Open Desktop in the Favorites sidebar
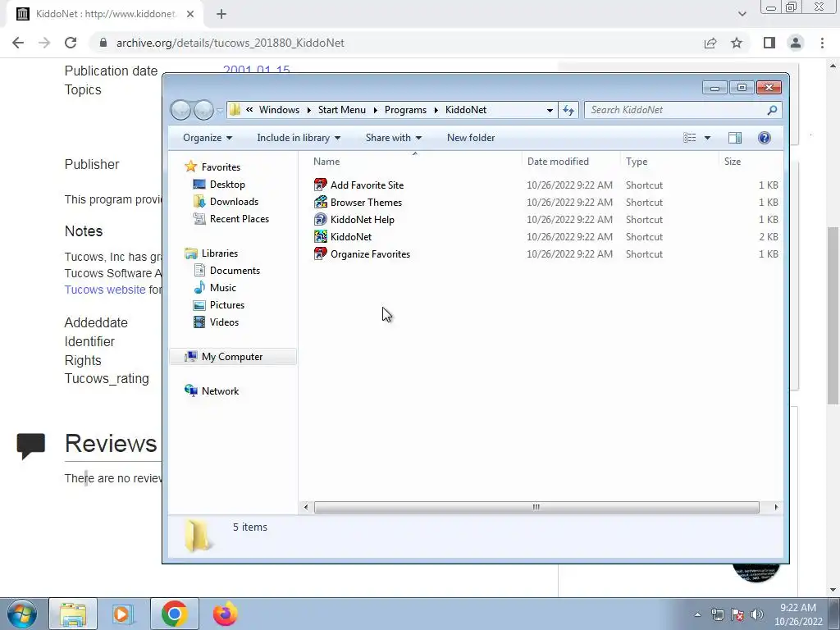Screen dimensions: 840x630 pyautogui.click(x=227, y=185)
